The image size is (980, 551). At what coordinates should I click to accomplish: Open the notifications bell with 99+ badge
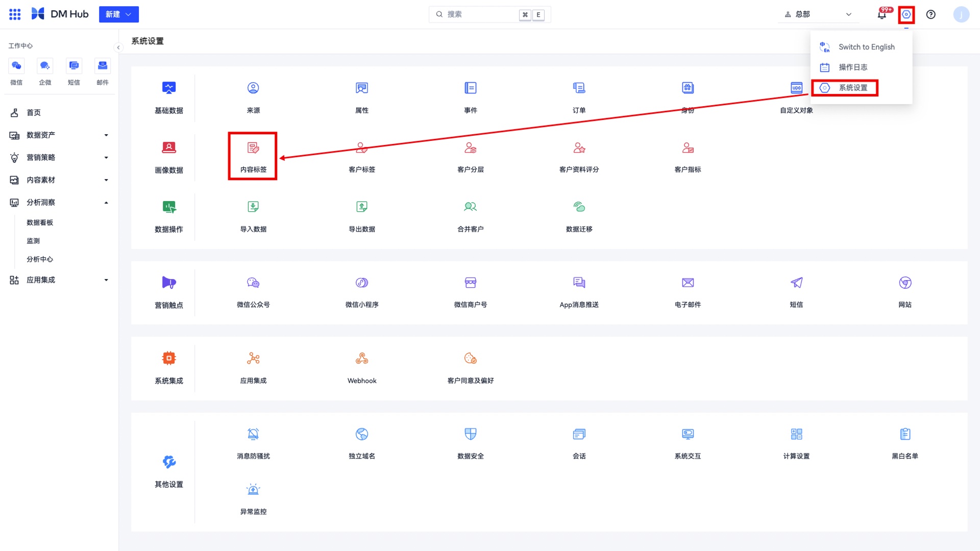882,14
